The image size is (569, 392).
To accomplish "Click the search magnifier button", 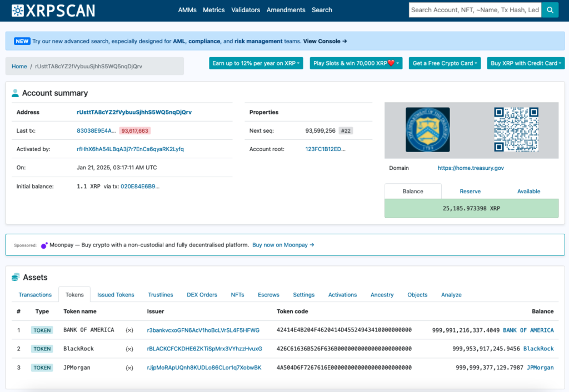I will click(550, 10).
